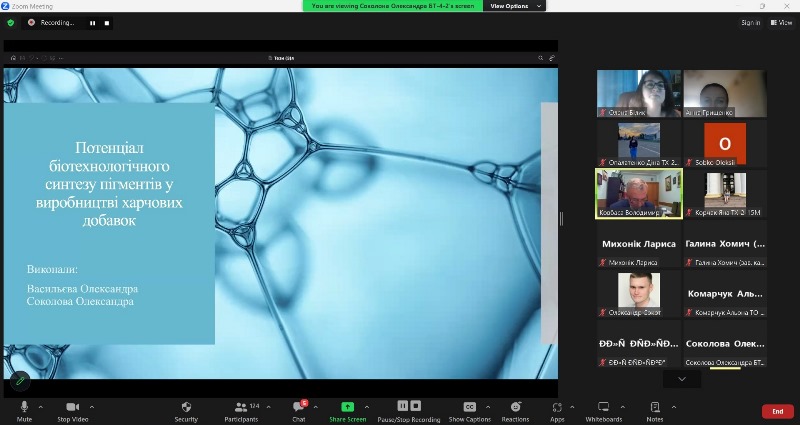Select Галина Хомич participant tile
The width and height of the screenshot is (800, 425).
725,244
